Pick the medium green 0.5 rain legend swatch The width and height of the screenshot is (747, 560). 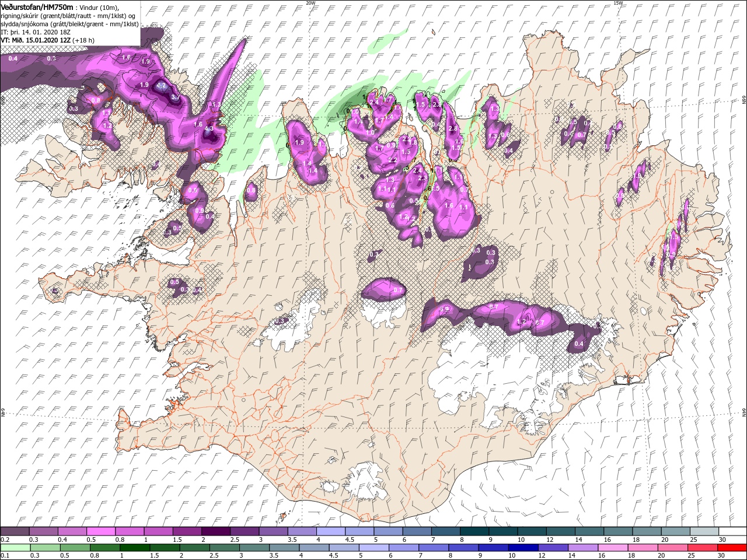click(75, 548)
